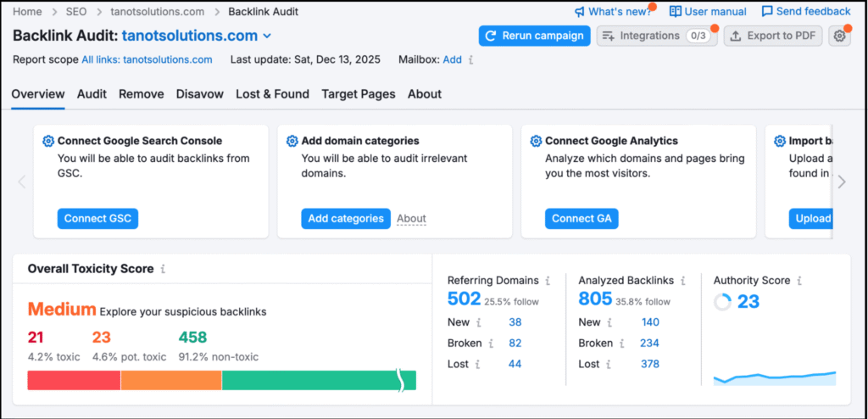Click the Connect GSC button
Viewport: 868px width, 419px height.
tap(98, 218)
